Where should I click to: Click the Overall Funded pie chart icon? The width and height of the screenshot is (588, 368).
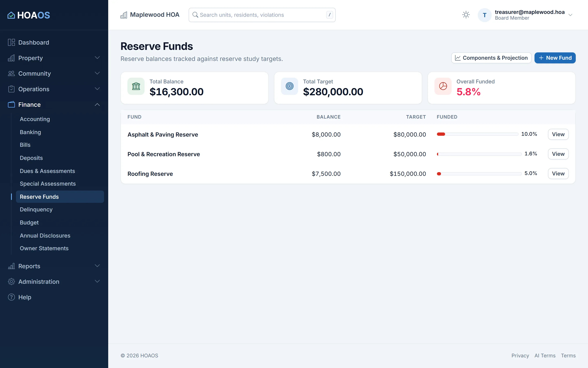pos(443,86)
